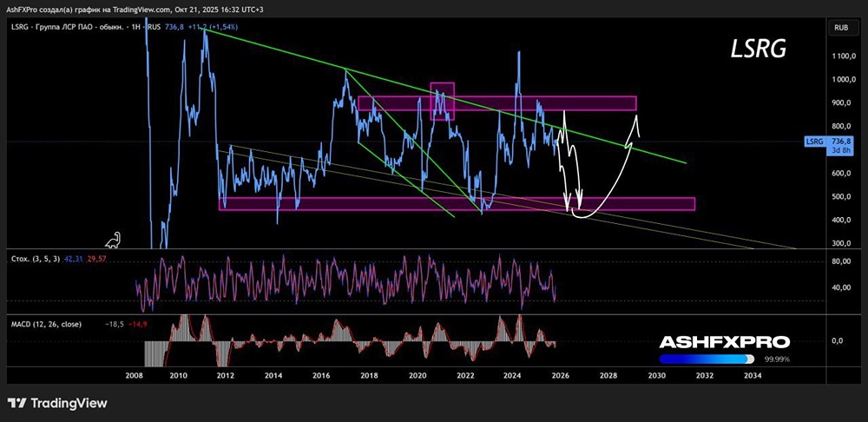Image resolution: width=868 pixels, height=422 pixels.
Task: Click the 2010 label on the time axis
Action: coord(178,375)
